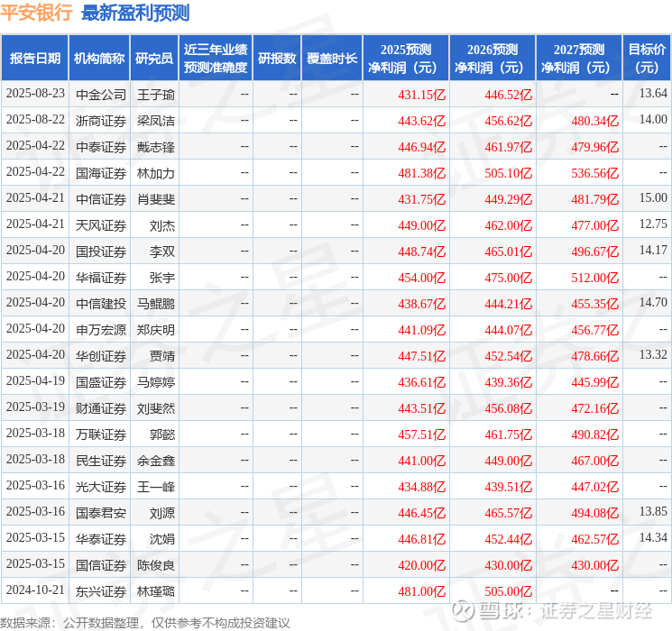Image resolution: width=672 pixels, height=631 pixels.
Task: Click the 中信证券 institution cell
Action: (101, 199)
